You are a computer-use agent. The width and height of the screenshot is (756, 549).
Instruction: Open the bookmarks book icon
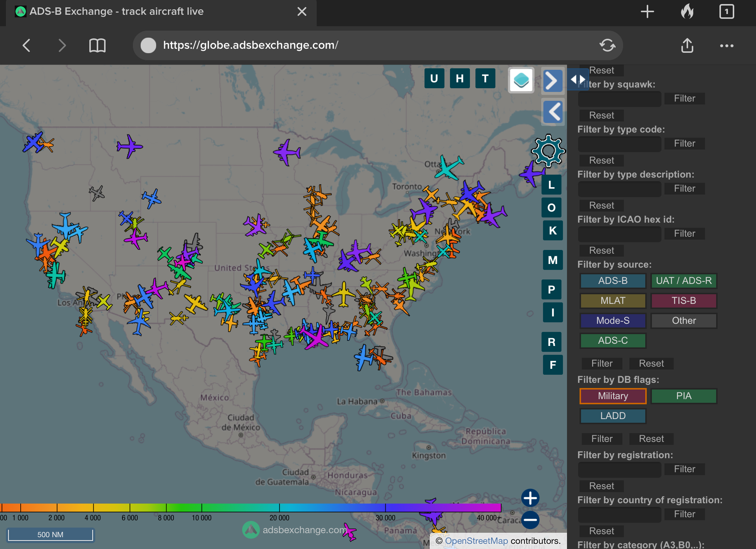click(x=97, y=45)
